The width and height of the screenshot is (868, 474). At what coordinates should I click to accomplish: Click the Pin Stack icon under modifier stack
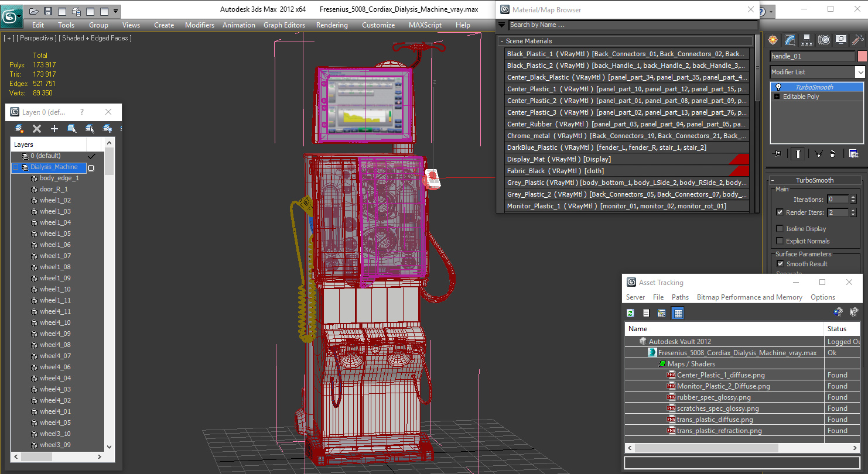pos(777,153)
